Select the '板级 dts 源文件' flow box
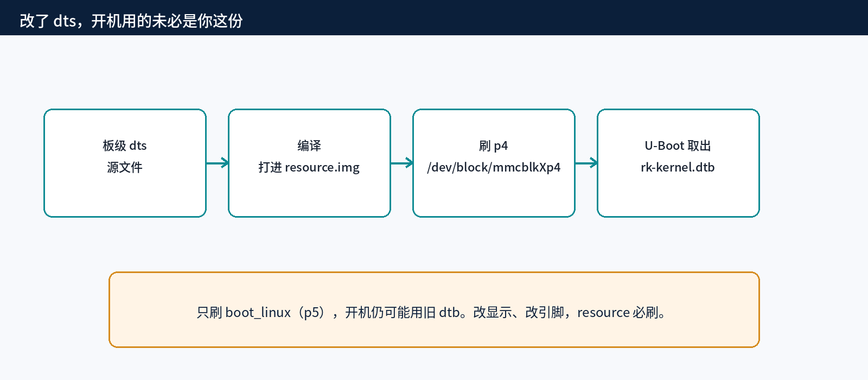This screenshot has height=380, width=868. 125,163
